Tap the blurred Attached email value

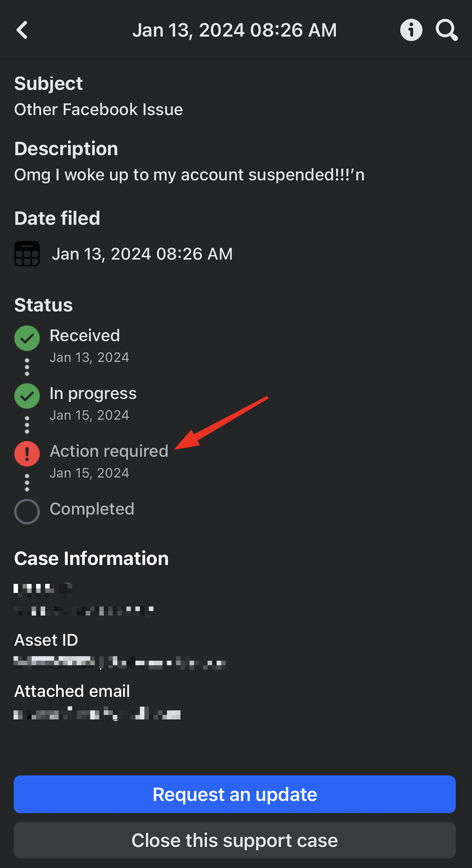point(97,714)
